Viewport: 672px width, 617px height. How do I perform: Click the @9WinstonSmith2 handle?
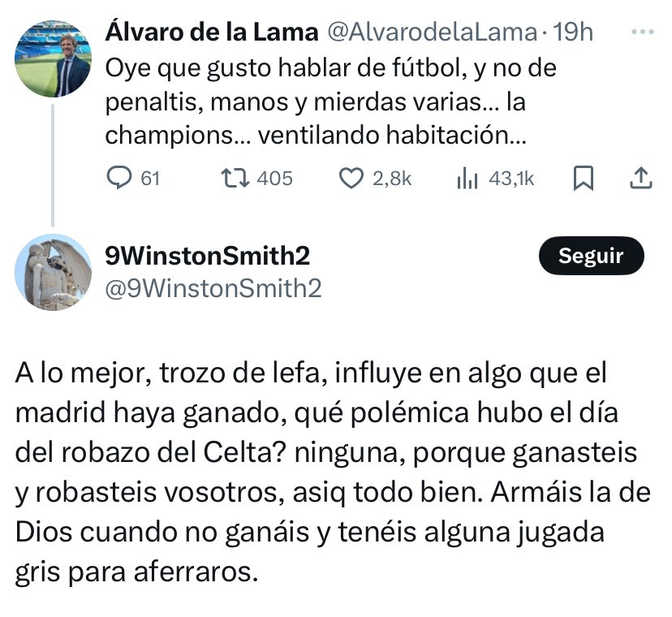213,288
